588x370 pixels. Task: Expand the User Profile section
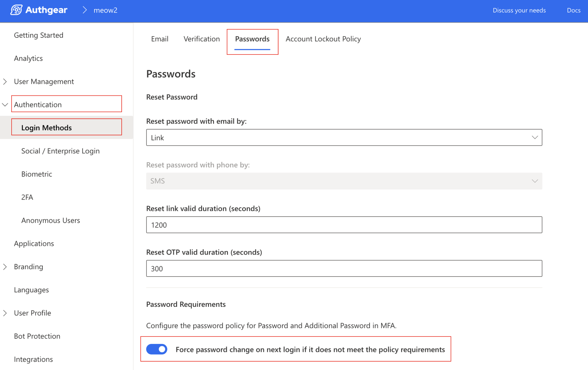point(5,313)
